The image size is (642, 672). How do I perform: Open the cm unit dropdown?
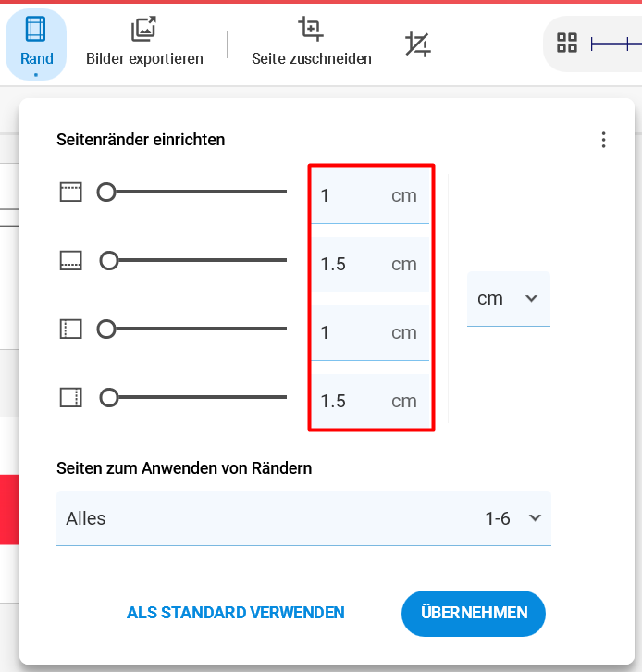[x=508, y=298]
